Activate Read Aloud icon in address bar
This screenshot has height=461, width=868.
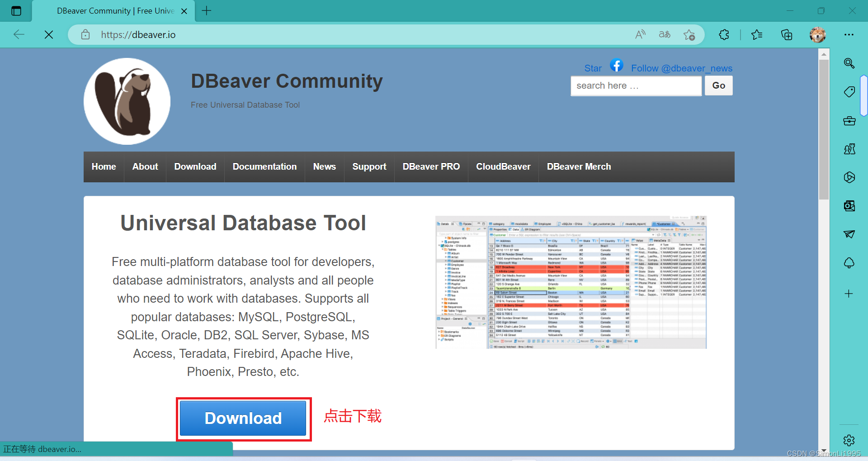[x=641, y=34]
